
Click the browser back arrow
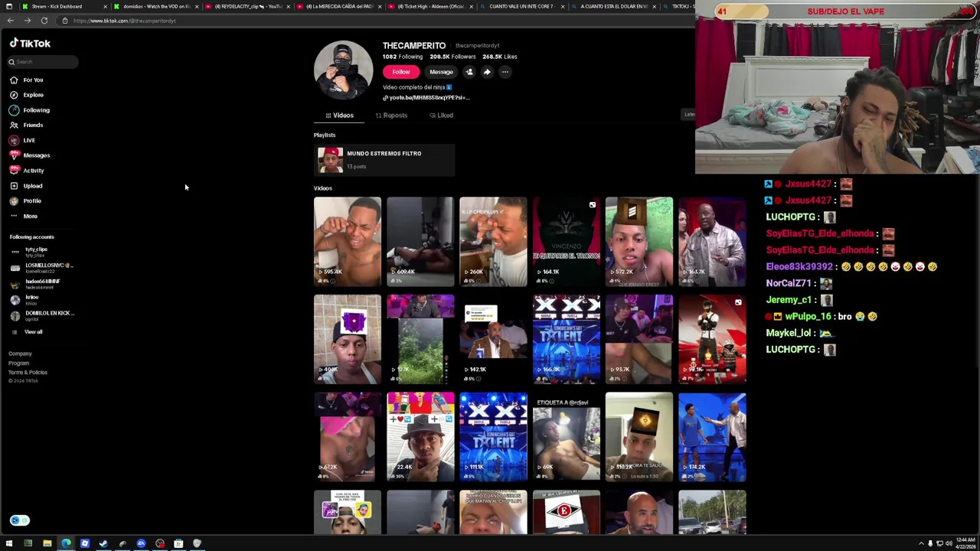point(10,21)
